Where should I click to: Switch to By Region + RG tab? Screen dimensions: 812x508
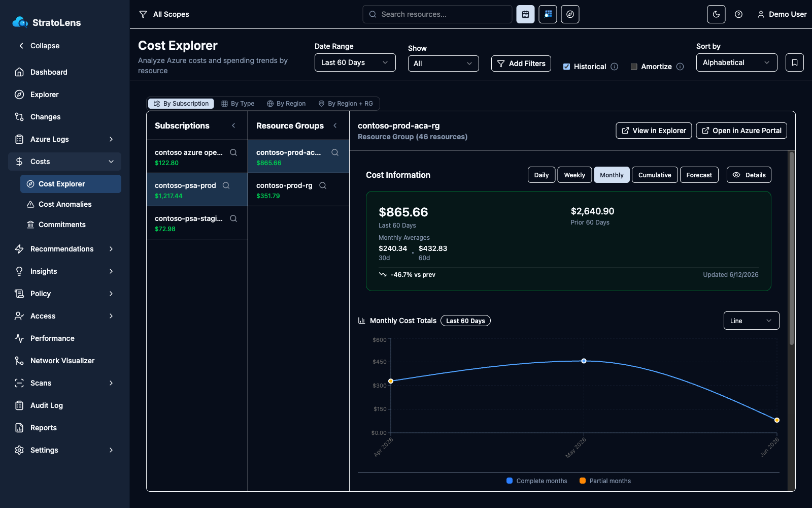click(x=346, y=104)
